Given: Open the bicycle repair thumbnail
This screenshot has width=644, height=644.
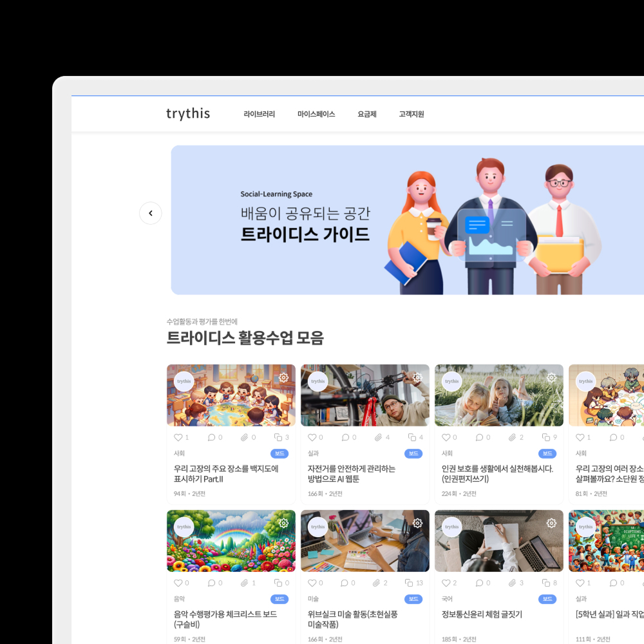Looking at the screenshot, I should (x=365, y=395).
